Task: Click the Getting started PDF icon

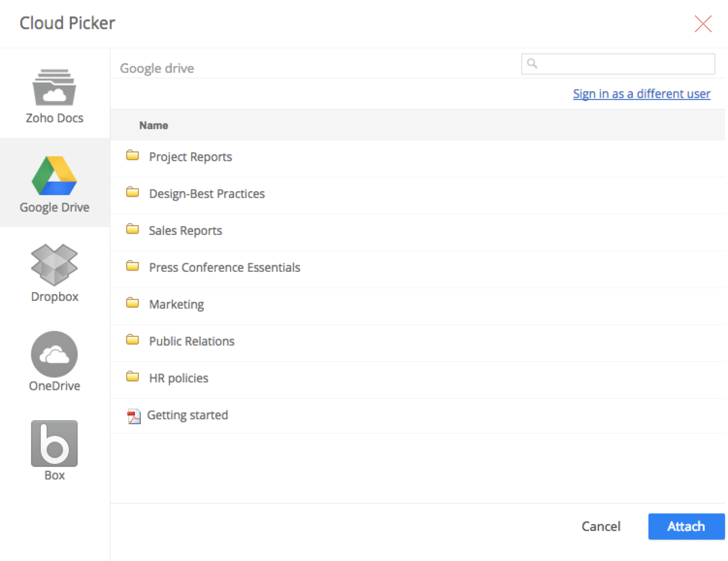Action: 133,416
